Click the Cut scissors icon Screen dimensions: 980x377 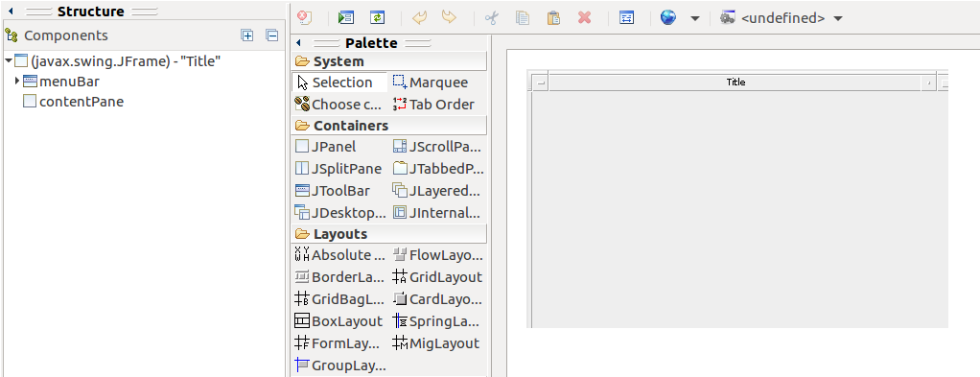[x=492, y=17]
